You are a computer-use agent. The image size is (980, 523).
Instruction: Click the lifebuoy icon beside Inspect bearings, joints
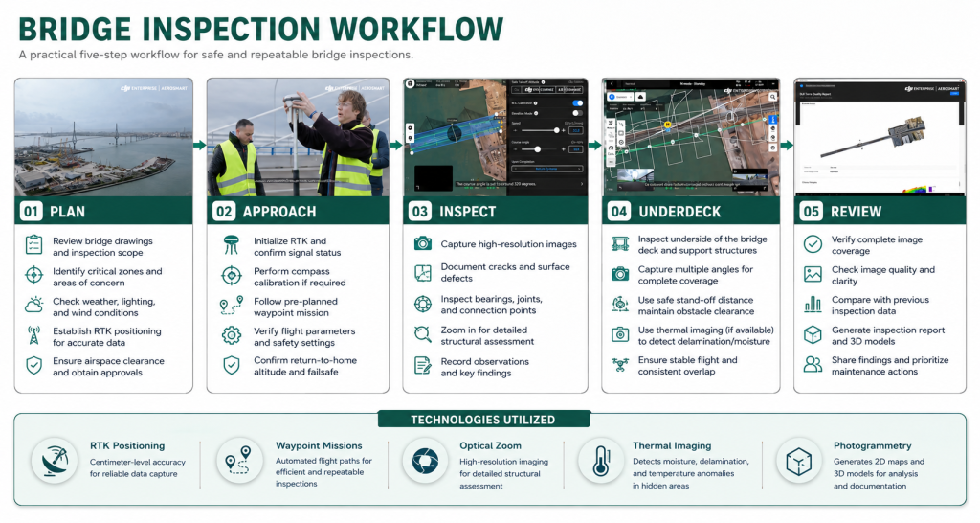pos(422,304)
